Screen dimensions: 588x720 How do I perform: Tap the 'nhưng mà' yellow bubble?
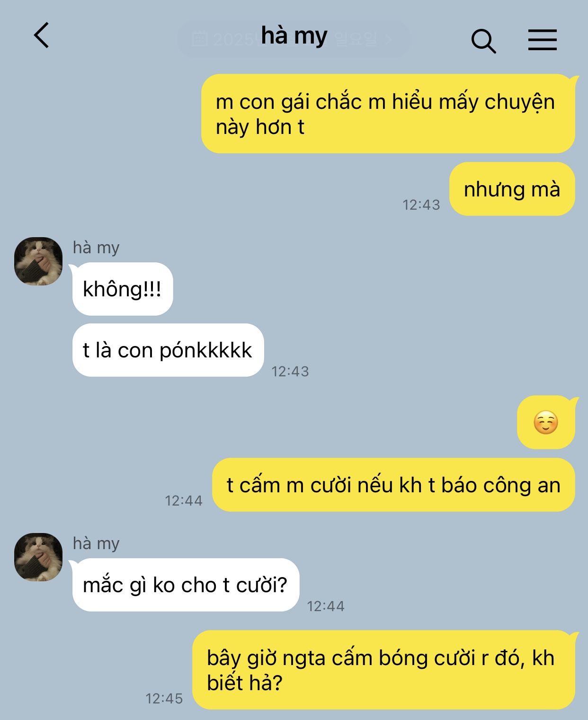pyautogui.click(x=512, y=189)
